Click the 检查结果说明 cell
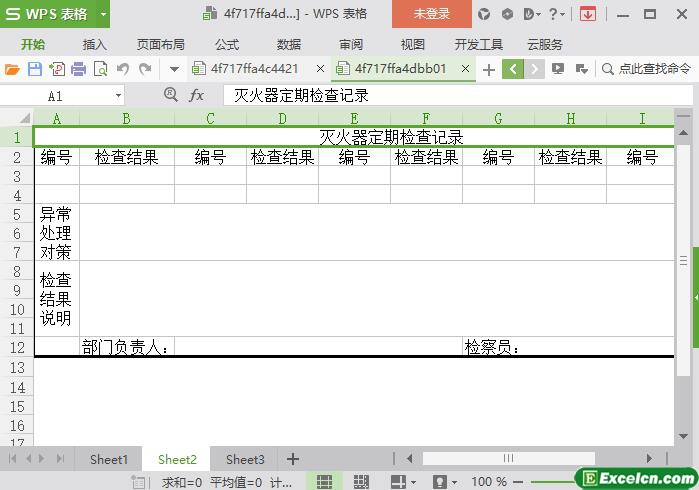 57,299
